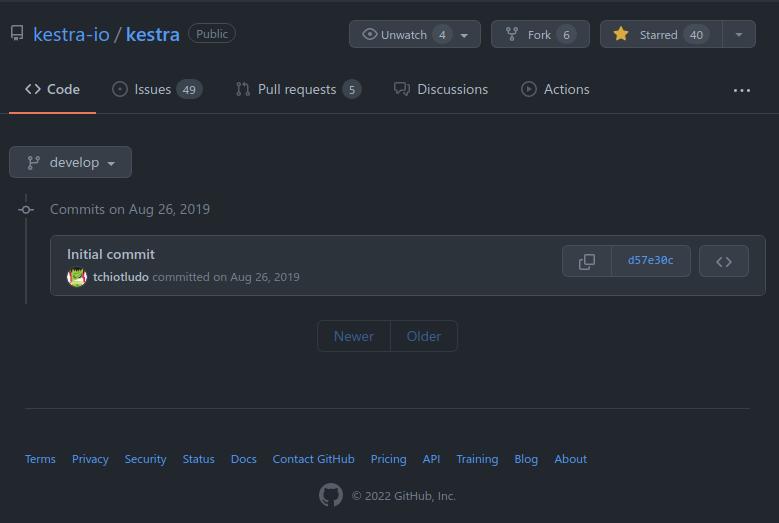The width and height of the screenshot is (779, 523).
Task: Open the tchiotludo author link
Action: point(121,277)
